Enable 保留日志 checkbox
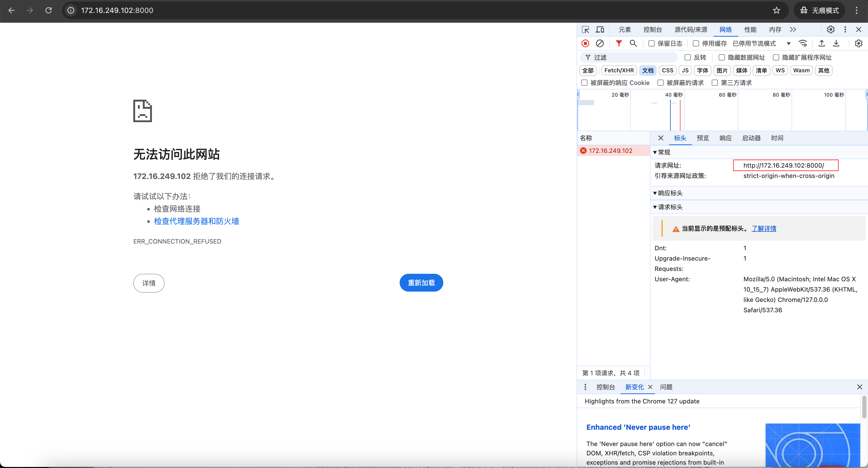Screen dimensions: 868x468 [x=651, y=43]
